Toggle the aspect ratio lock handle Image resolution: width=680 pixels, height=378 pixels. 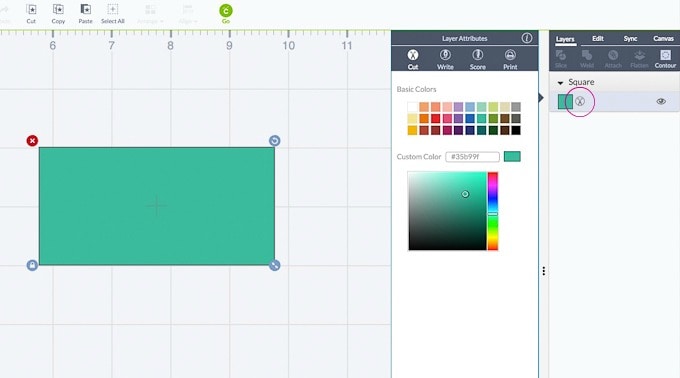(x=32, y=265)
